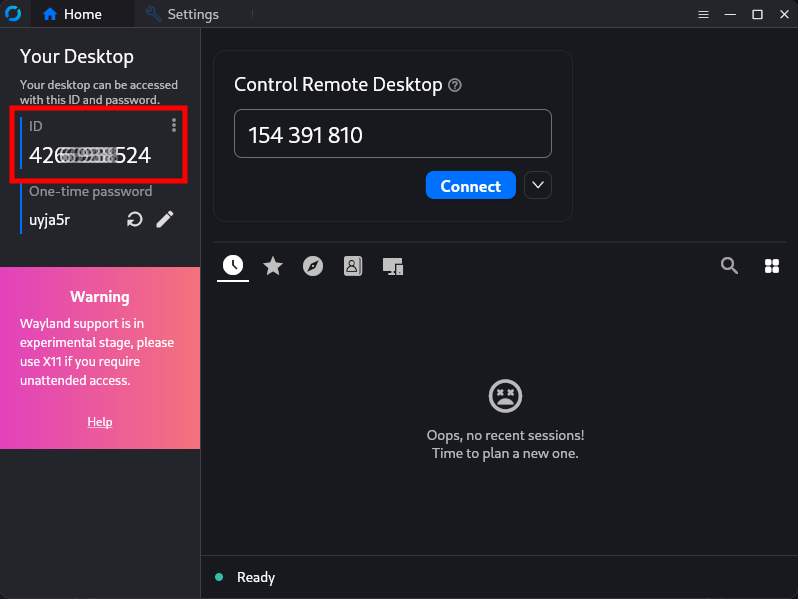The height and width of the screenshot is (599, 798).
Task: Open the Address book icon tab
Action: point(353,266)
